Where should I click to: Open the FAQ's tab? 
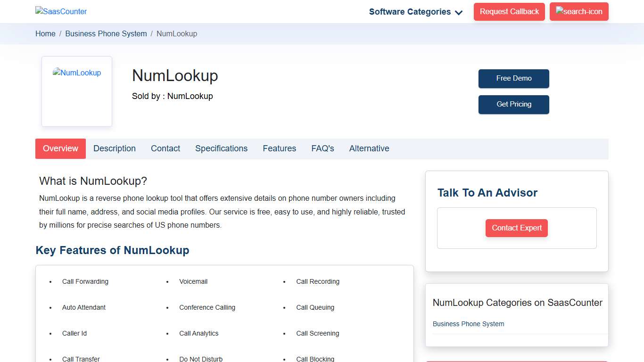coord(322,148)
